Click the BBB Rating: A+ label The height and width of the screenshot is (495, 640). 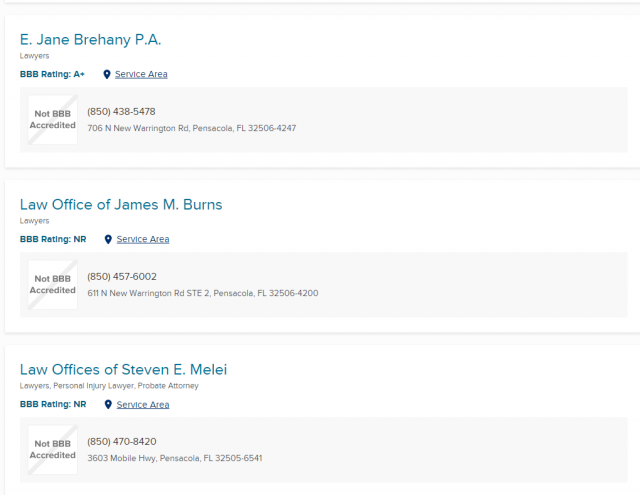(x=52, y=74)
